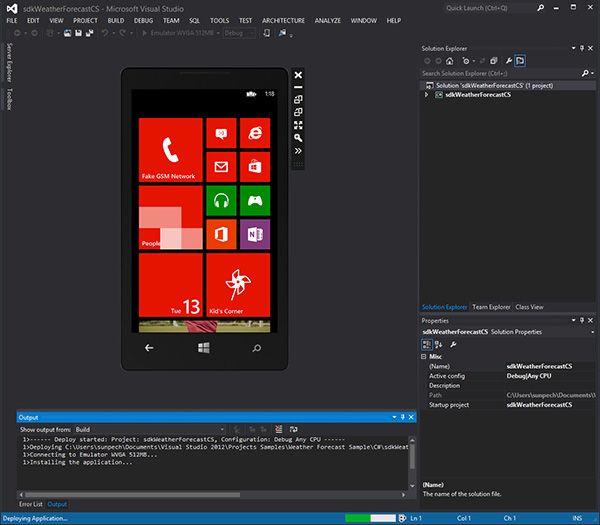
Task: Open the Mail tile on emulator
Action: (221, 167)
